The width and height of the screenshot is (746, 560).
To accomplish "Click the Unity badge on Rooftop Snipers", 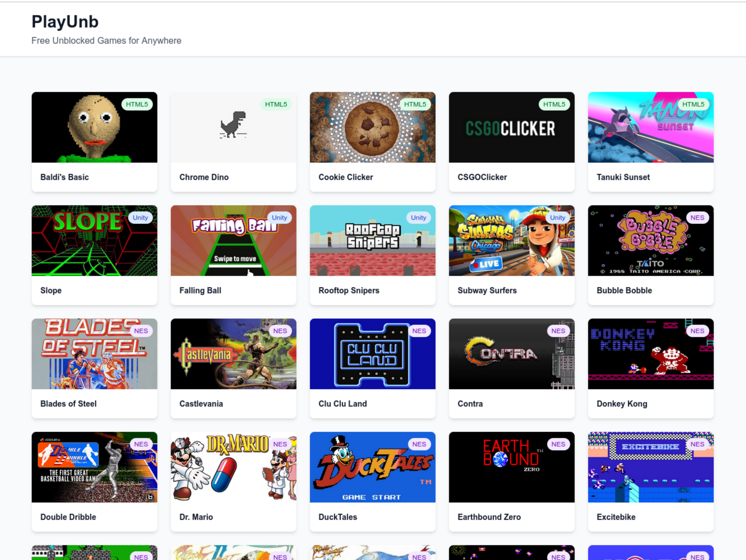I will [418, 218].
